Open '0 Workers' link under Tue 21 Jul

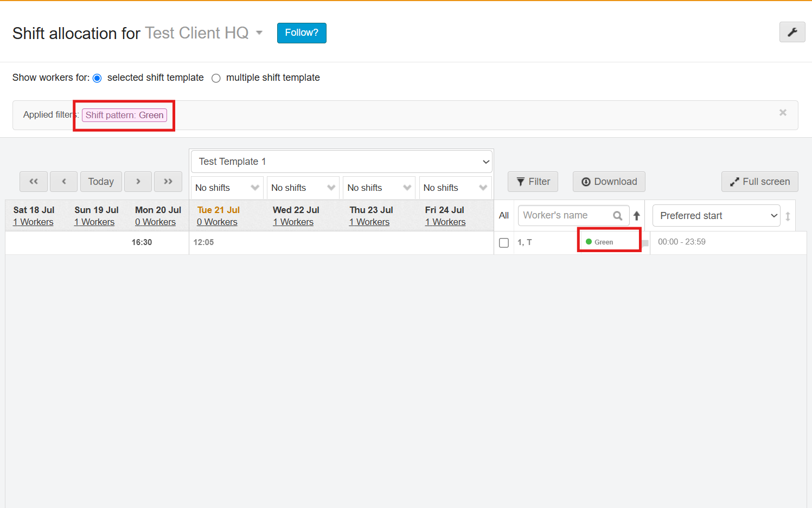coord(217,222)
